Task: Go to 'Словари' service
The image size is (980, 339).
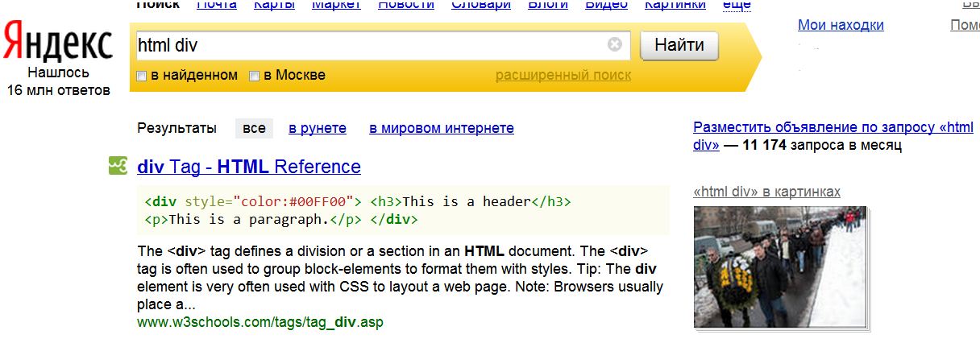Action: pyautogui.click(x=481, y=5)
